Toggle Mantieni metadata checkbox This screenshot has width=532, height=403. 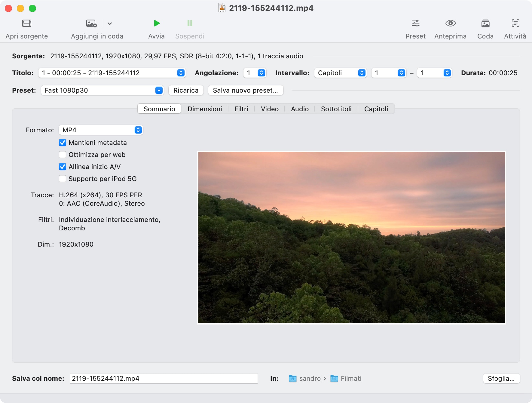tap(63, 143)
